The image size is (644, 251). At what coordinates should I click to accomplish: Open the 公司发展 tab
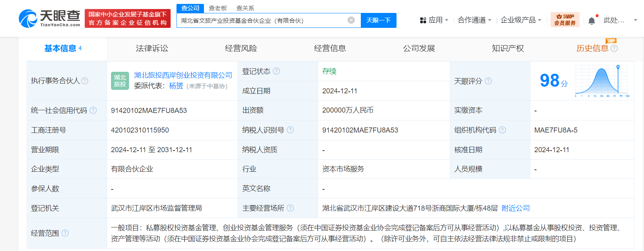click(x=419, y=48)
